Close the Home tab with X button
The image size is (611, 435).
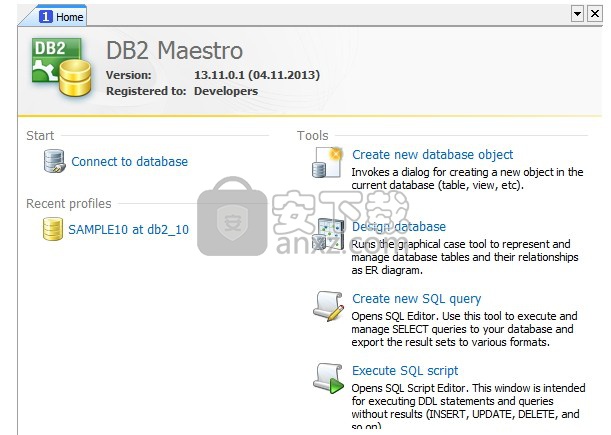coord(595,14)
